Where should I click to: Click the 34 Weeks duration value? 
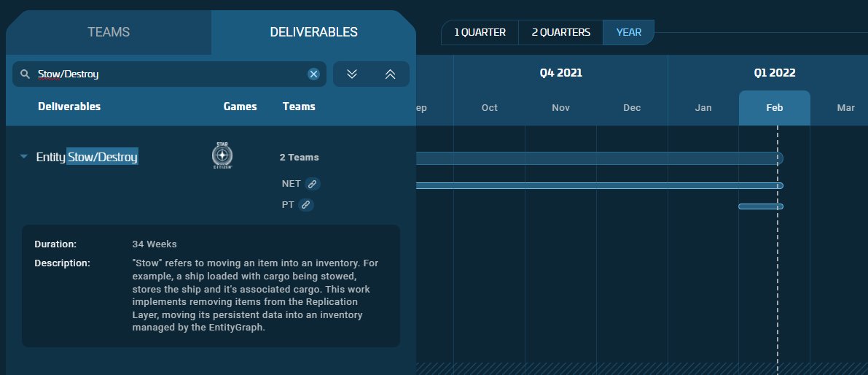pyautogui.click(x=155, y=244)
